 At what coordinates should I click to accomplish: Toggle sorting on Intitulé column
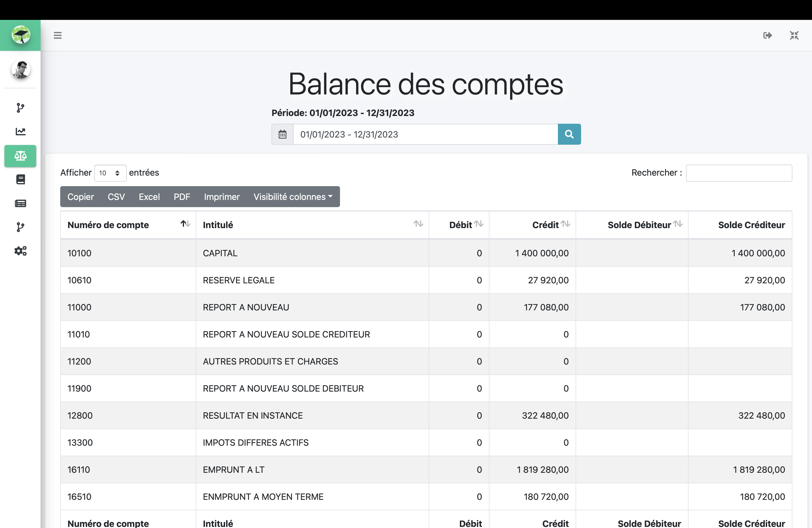pyautogui.click(x=312, y=225)
